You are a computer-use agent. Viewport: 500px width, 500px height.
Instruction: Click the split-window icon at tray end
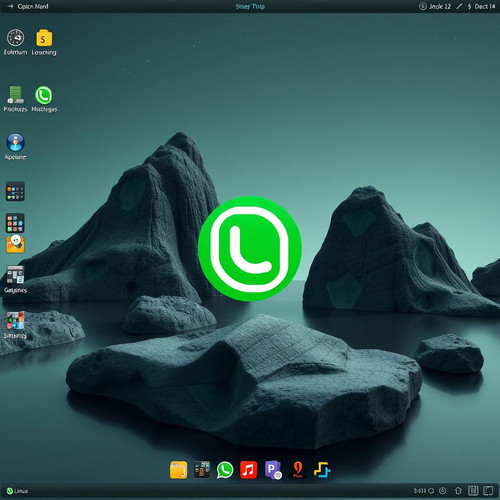point(488,491)
